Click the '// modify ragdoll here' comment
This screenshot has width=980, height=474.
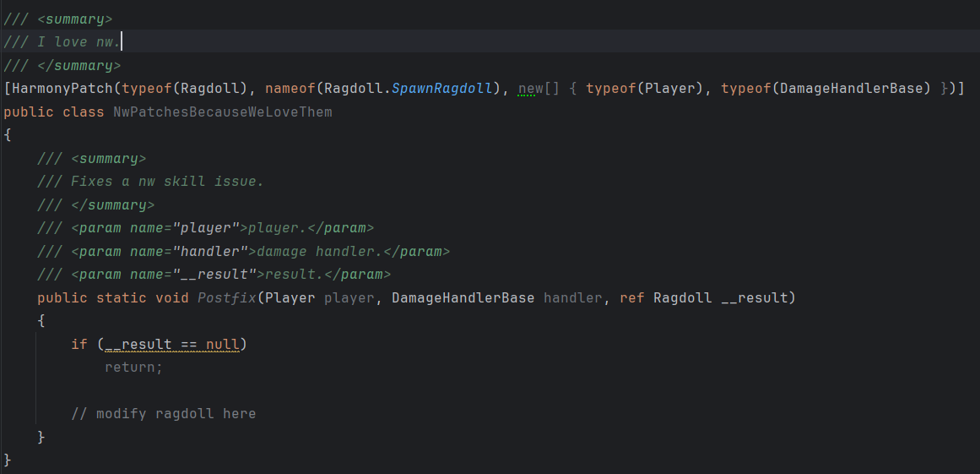pyautogui.click(x=164, y=414)
